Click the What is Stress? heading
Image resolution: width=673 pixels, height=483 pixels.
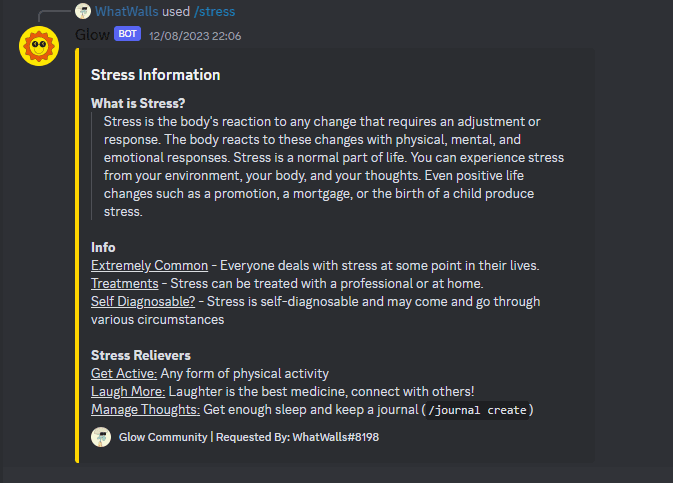click(x=138, y=103)
